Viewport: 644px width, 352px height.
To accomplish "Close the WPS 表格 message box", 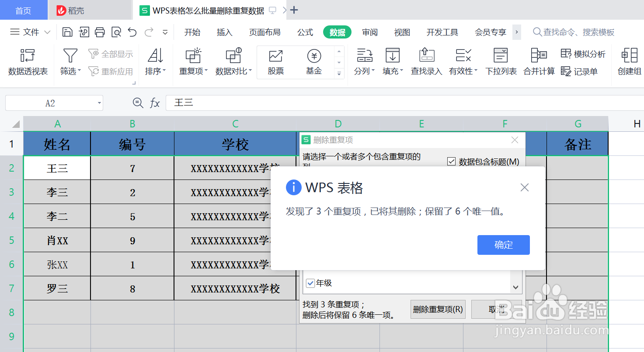I will coord(525,187).
